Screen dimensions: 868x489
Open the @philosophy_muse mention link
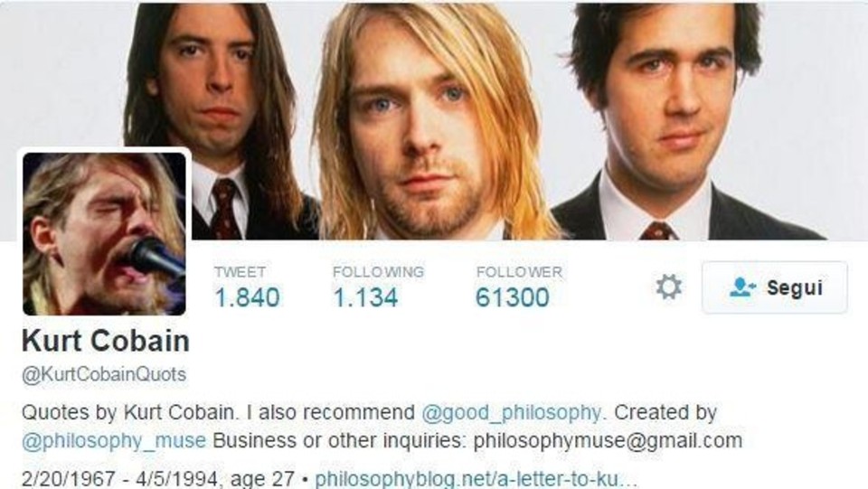[x=114, y=441]
